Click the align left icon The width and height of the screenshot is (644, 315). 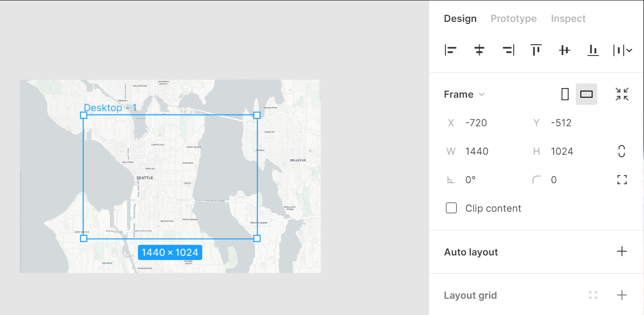(x=451, y=50)
